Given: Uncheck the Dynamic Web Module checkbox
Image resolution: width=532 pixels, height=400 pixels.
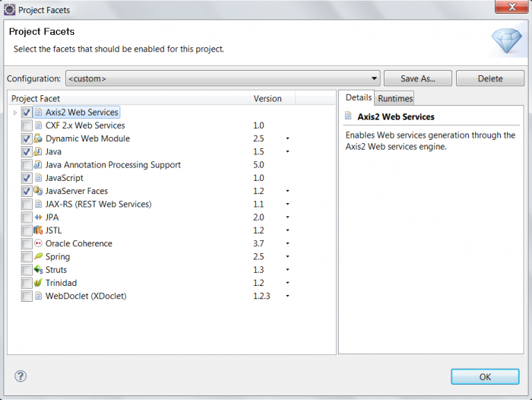Looking at the screenshot, I should (27, 138).
